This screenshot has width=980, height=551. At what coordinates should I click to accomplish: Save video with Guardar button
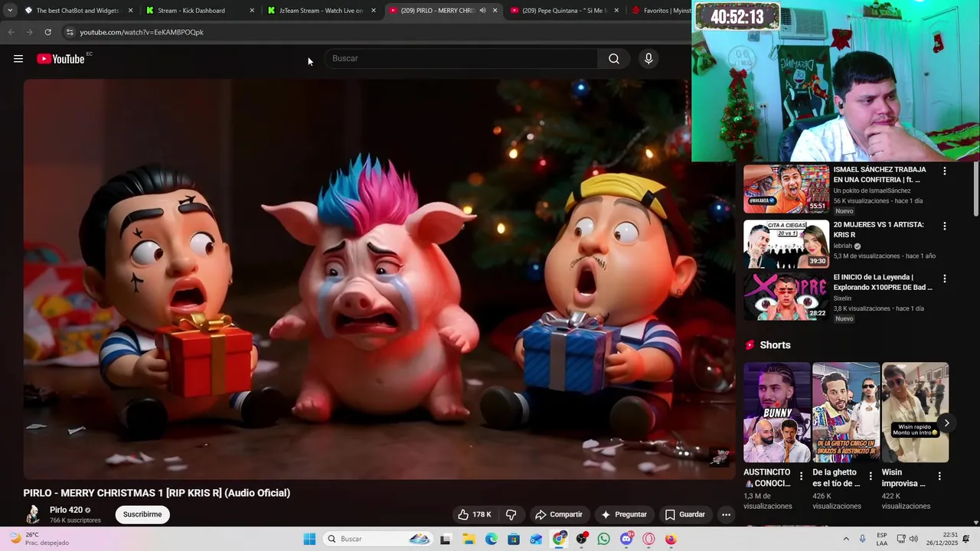click(685, 514)
